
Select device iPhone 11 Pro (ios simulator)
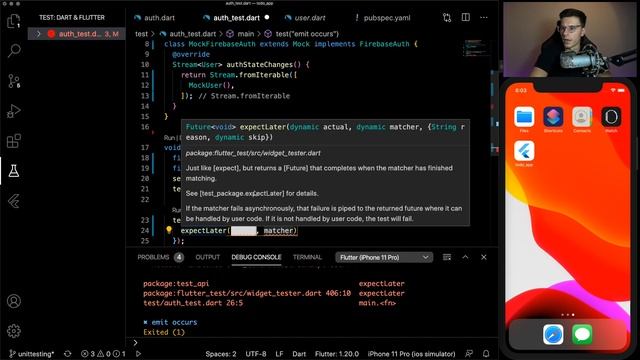(411, 354)
